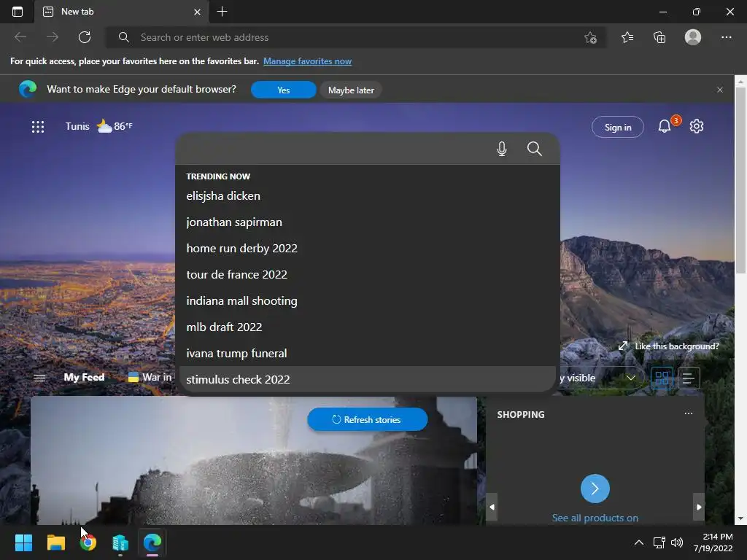Start voice search with microphone icon
The image size is (747, 560).
[x=502, y=149]
